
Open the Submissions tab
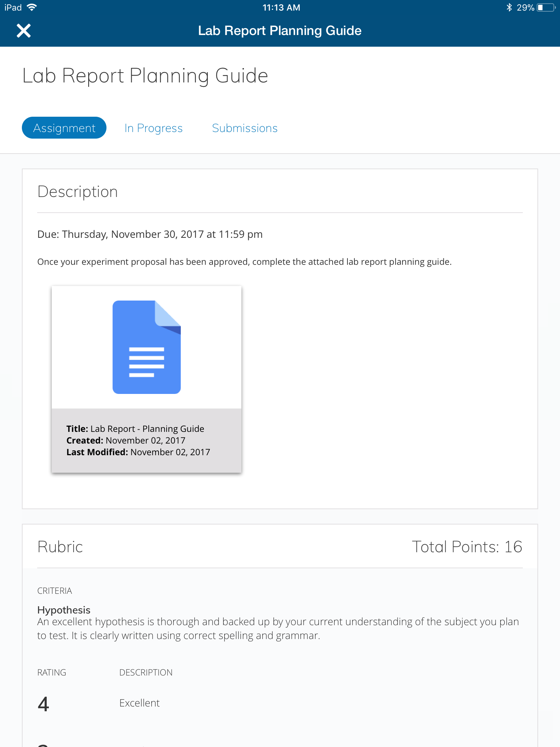[x=245, y=128]
